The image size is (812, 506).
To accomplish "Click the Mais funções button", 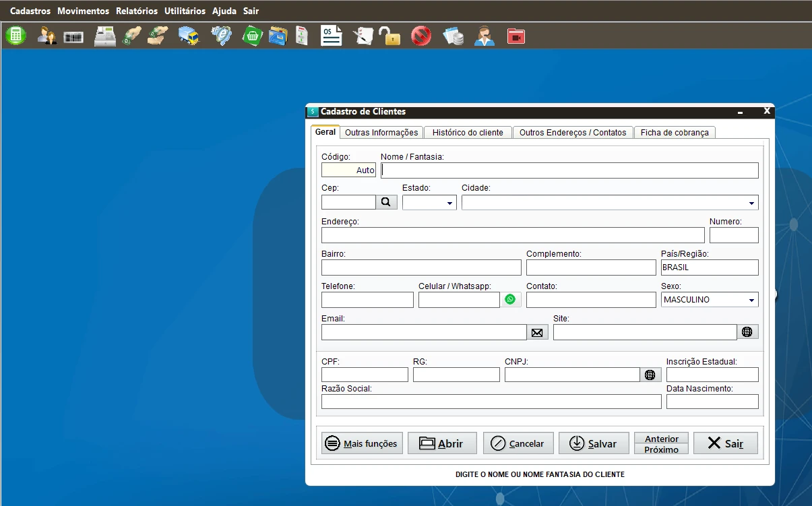I will 362,443.
